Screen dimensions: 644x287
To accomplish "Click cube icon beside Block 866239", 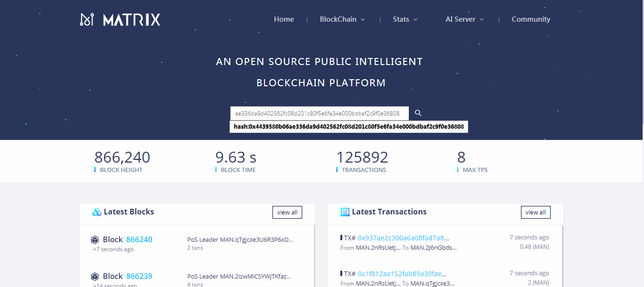I will 95,277.
